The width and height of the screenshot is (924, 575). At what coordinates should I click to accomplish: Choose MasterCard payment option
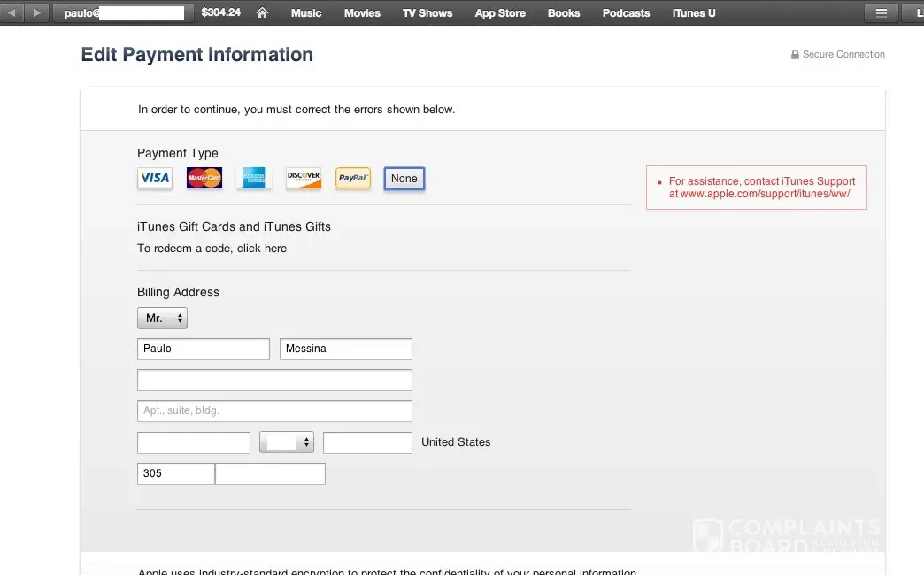click(x=204, y=179)
